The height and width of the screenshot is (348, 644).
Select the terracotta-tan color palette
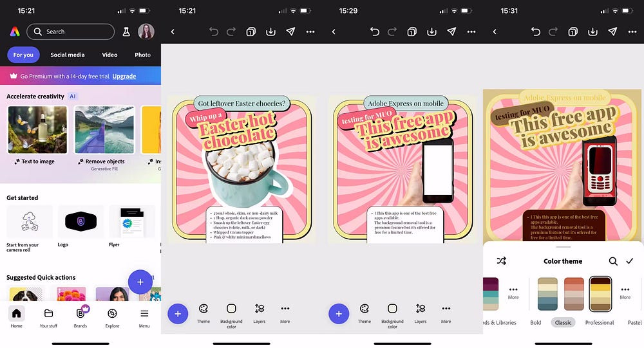[x=574, y=294]
